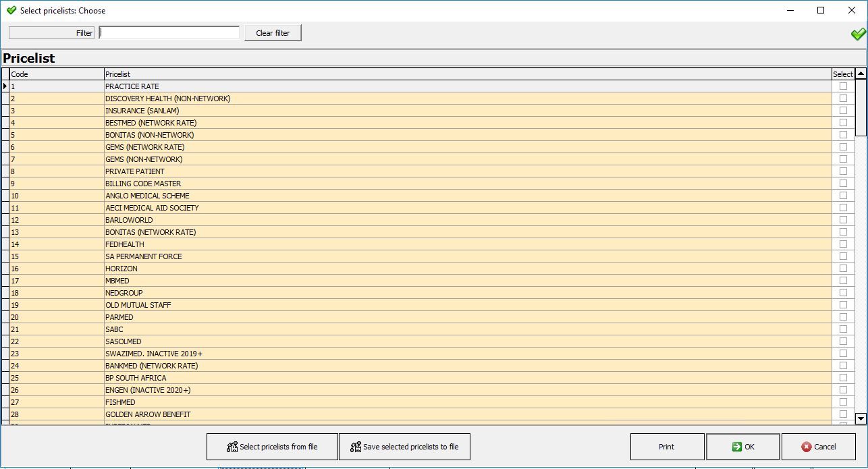Click the SABC pricelist name
The height and width of the screenshot is (469, 868).
click(114, 329)
